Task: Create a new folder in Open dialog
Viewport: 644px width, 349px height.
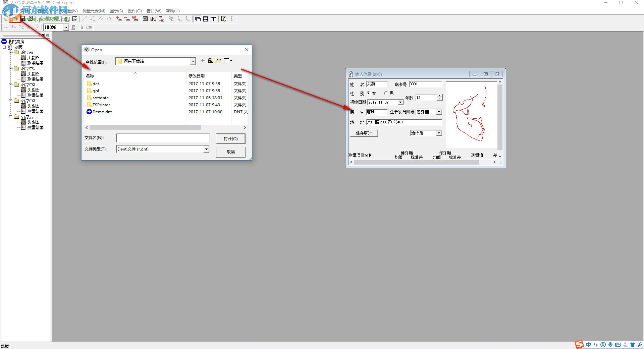Action: [219, 61]
